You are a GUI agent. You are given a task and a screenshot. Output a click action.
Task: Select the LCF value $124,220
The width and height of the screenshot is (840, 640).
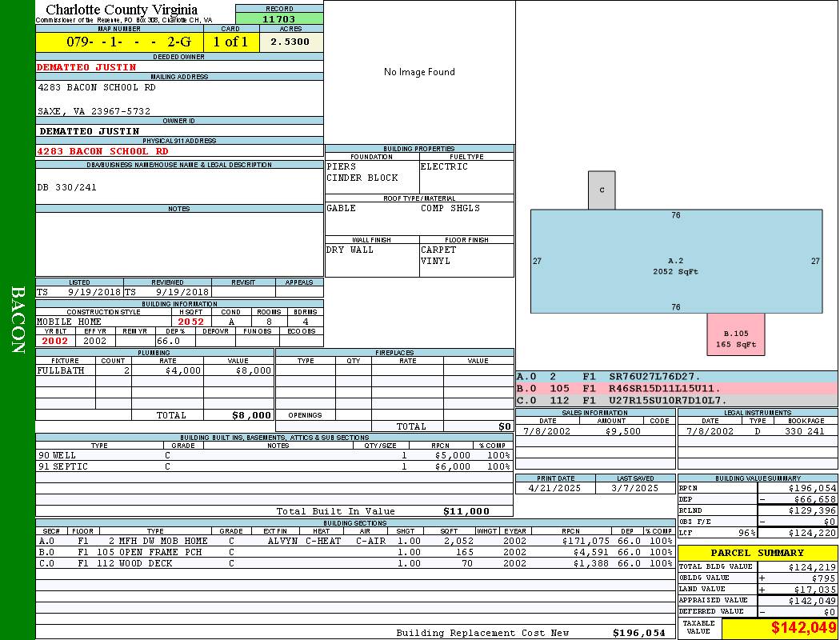pos(812,533)
